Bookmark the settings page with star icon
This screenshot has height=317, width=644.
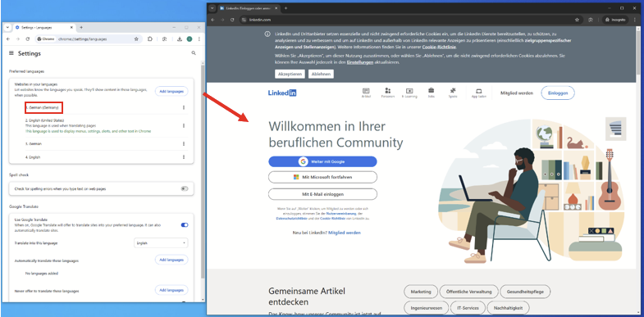pyautogui.click(x=136, y=39)
